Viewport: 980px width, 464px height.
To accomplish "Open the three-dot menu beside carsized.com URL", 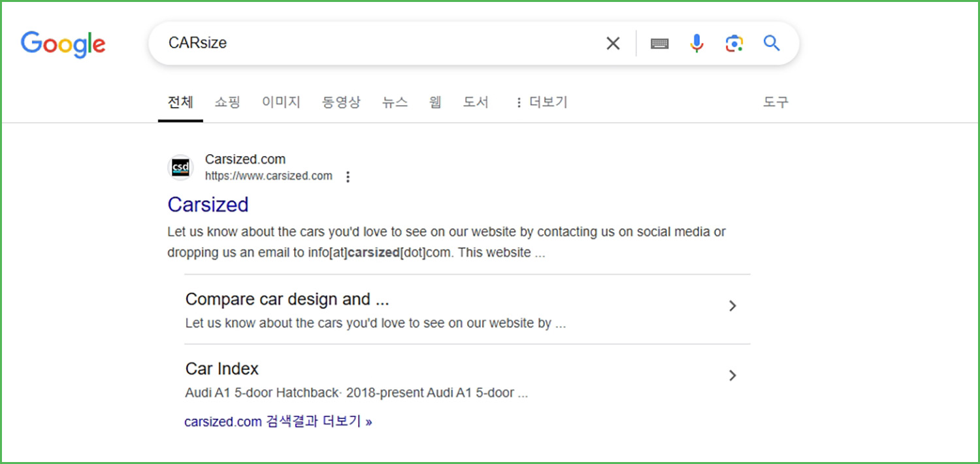I will pyautogui.click(x=348, y=176).
